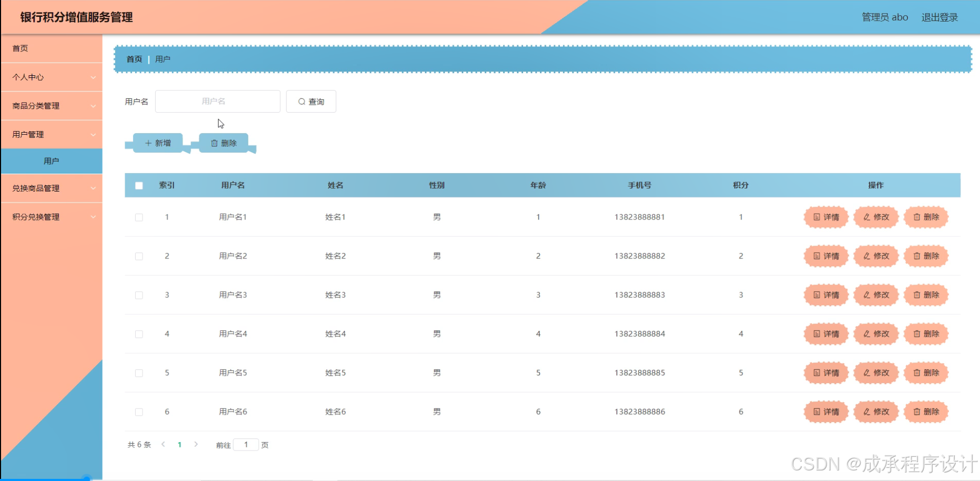Click the magnifier icon in 查询 button
The image size is (980, 481).
click(301, 102)
